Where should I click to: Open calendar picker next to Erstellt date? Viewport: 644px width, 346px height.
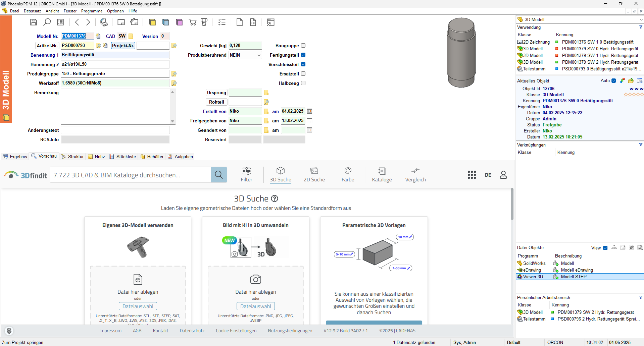pos(309,111)
